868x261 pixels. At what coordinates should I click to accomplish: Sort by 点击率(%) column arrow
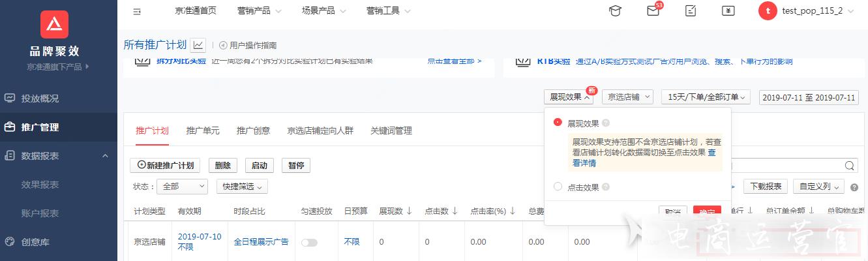(513, 211)
